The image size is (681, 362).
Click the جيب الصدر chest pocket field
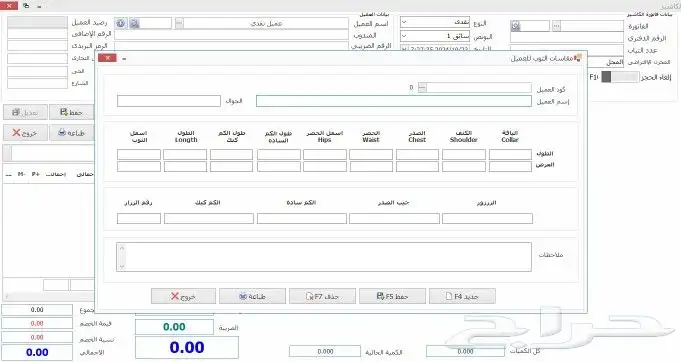(x=394, y=218)
